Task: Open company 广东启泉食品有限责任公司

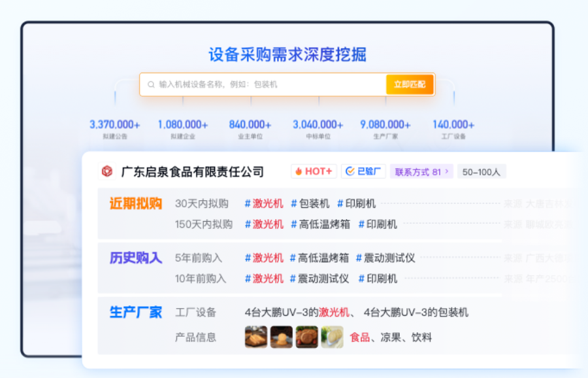Action: [193, 172]
